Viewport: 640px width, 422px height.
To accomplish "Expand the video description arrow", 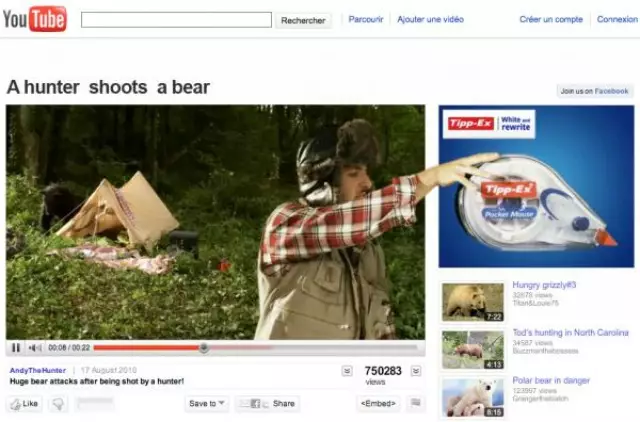I will click(347, 371).
